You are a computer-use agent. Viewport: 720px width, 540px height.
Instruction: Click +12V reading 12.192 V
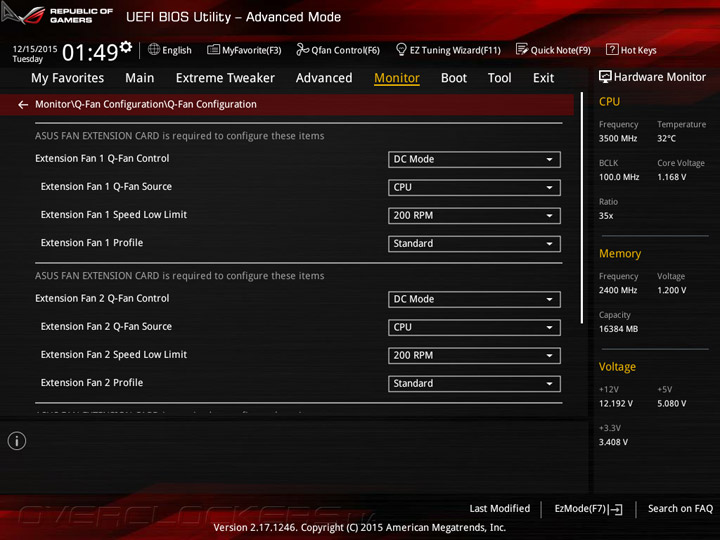[x=616, y=404]
